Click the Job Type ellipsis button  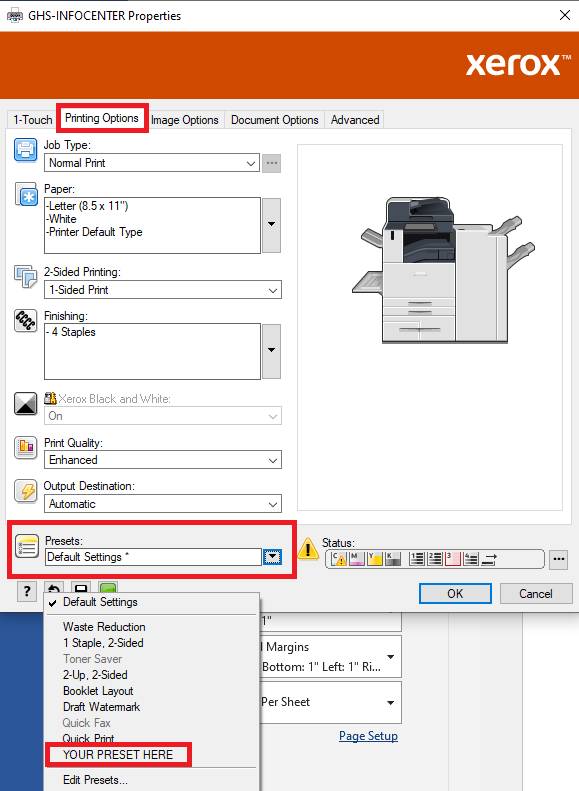271,163
